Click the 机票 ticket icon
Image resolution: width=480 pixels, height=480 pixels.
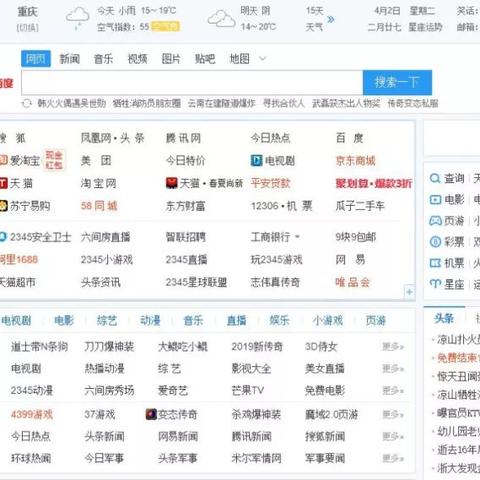pos(435,263)
